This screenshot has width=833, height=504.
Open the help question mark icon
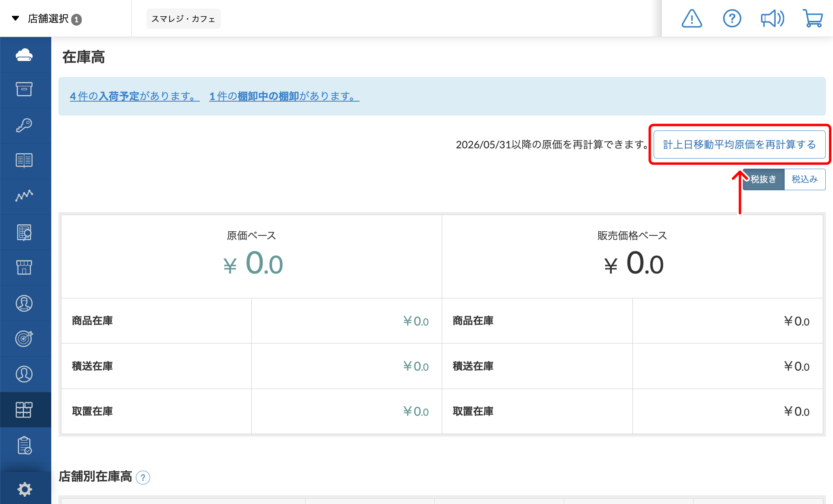point(732,19)
